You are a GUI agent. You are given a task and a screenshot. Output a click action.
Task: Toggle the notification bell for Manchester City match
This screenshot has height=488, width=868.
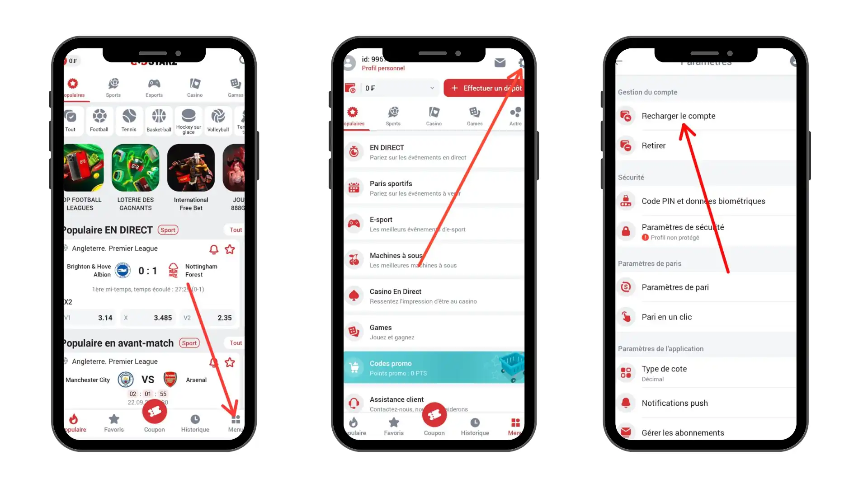tap(213, 361)
